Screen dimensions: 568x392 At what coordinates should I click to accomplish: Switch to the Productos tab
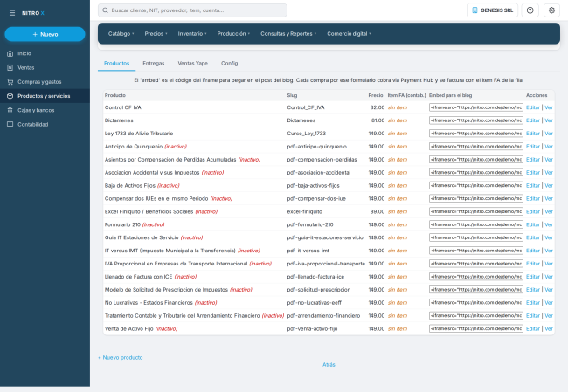[116, 64]
